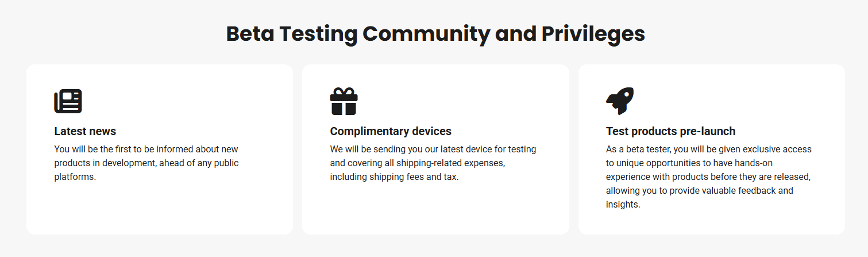Click the Complimentary devices description paragraph
This screenshot has height=257, width=868.
(x=433, y=163)
